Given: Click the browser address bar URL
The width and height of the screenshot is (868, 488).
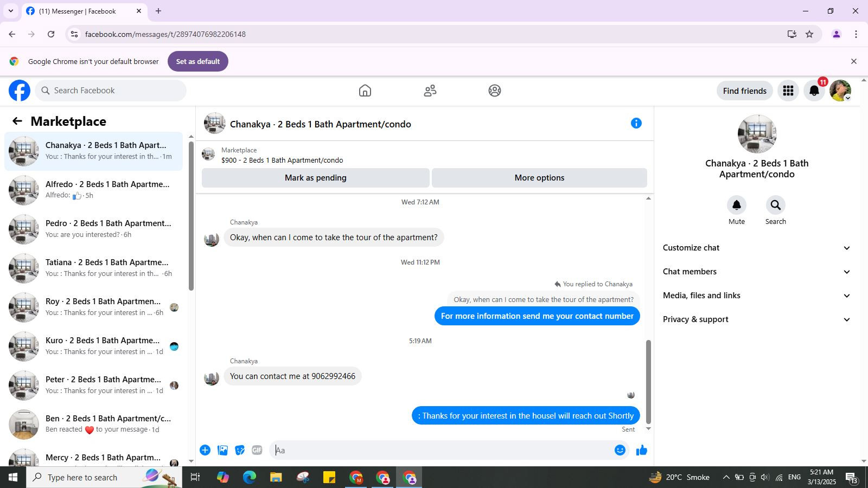Looking at the screenshot, I should point(165,34).
